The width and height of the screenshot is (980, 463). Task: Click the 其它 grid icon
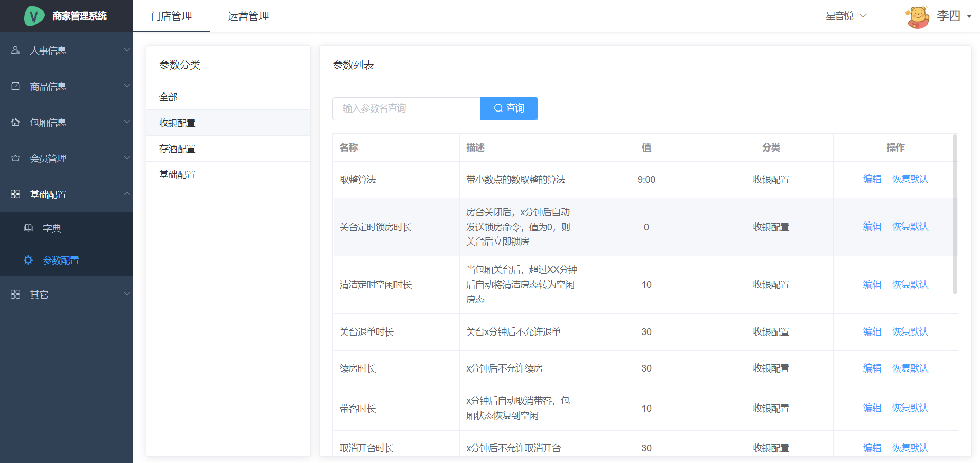[x=15, y=294]
